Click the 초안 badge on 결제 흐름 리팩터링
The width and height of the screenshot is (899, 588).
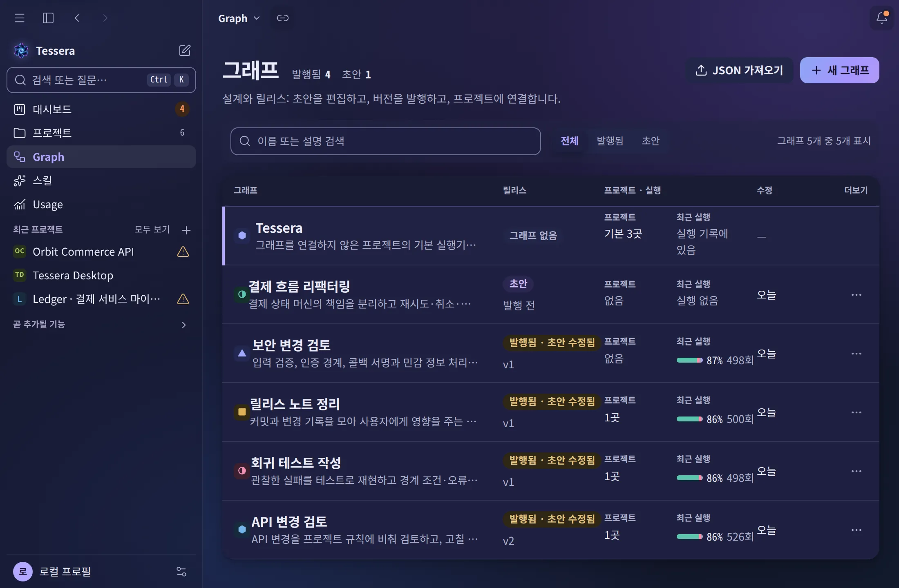tap(518, 284)
